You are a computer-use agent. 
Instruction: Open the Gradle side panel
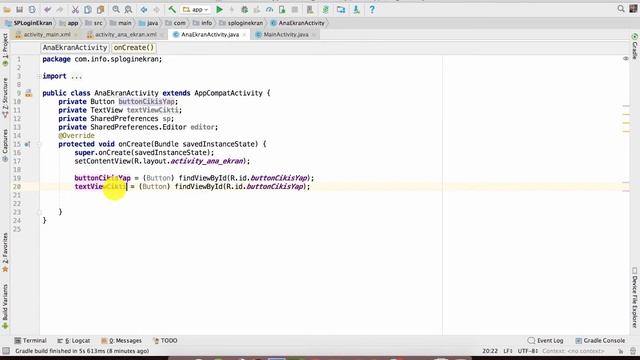[x=635, y=46]
